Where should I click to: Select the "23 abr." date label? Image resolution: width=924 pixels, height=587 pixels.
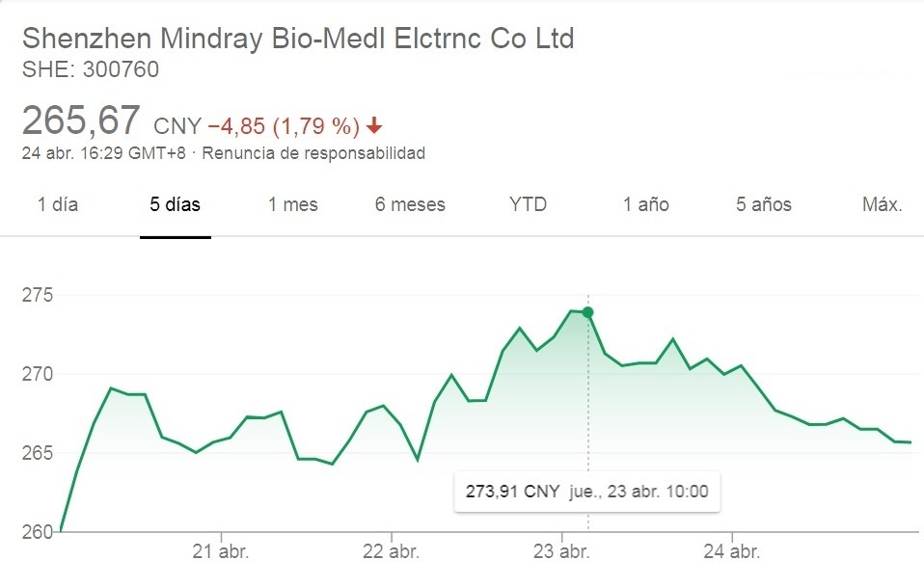[x=561, y=552]
